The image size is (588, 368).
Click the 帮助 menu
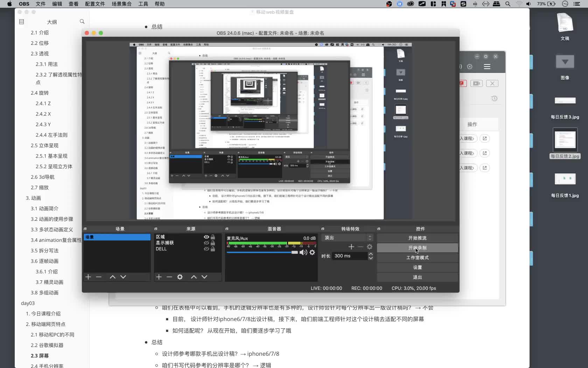coord(160,4)
